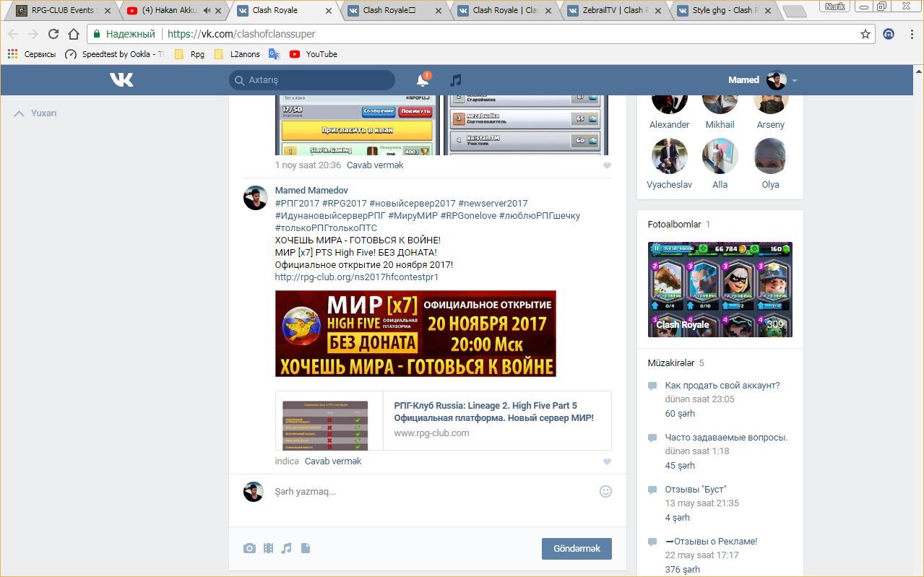Open topic Отзывы "Буст"
924x577 pixels.
coord(696,490)
